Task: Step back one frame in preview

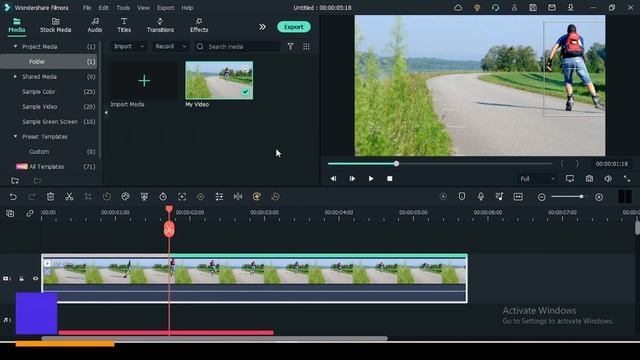Action: point(333,179)
